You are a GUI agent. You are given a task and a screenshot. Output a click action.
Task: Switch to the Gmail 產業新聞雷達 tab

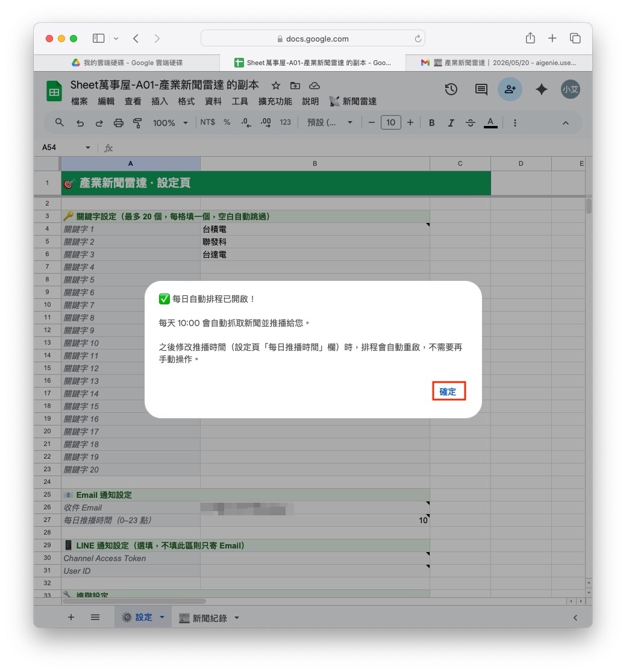click(x=499, y=63)
